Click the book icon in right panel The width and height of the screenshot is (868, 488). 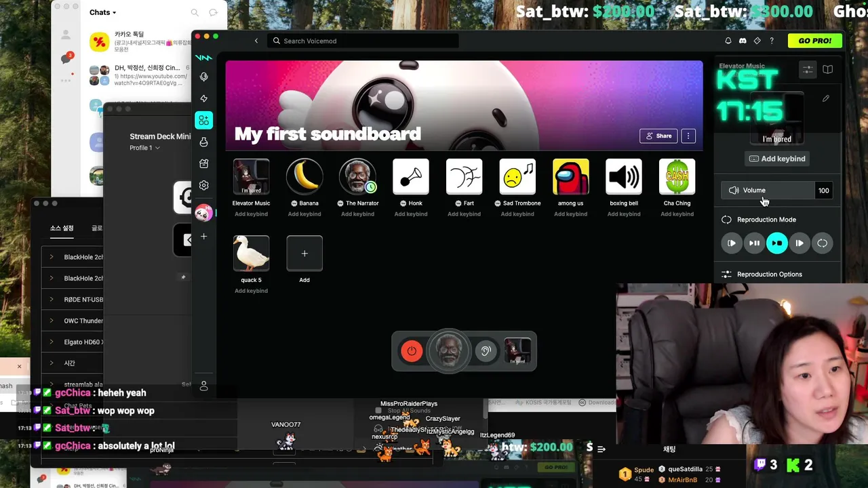pos(828,69)
